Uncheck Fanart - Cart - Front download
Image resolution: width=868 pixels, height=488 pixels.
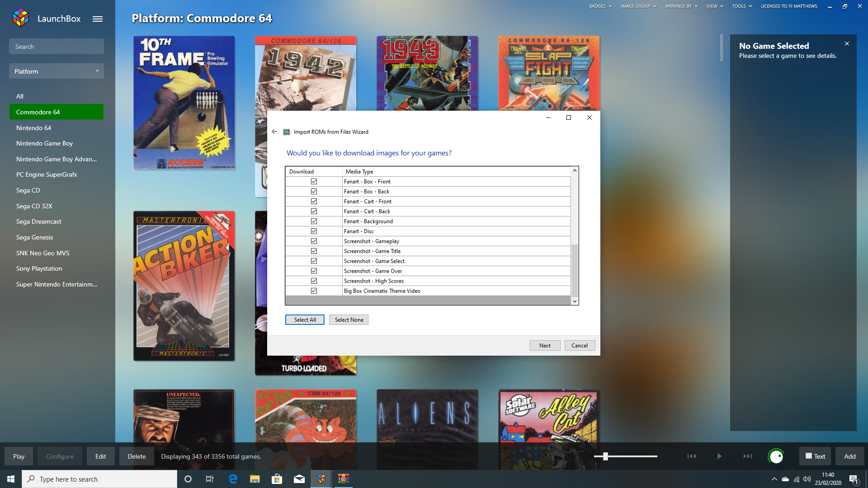pos(314,202)
